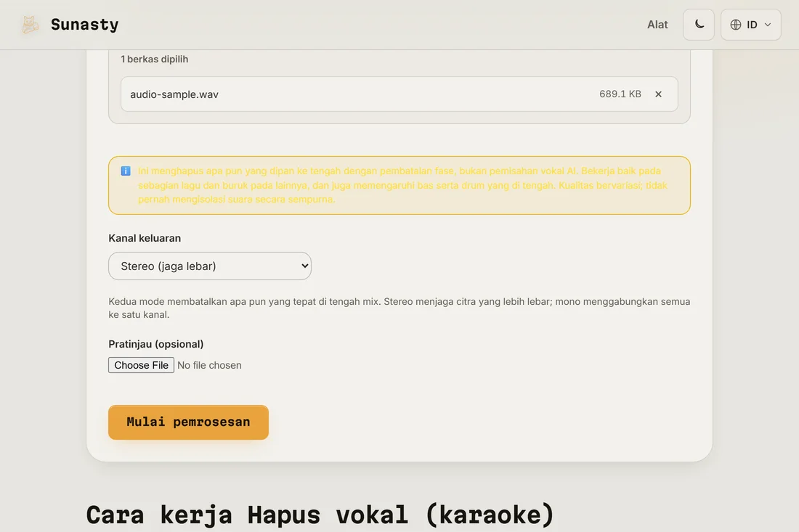Viewport: 799px width, 532px height.
Task: Click the chevron arrow beside ID
Action: pos(768,25)
